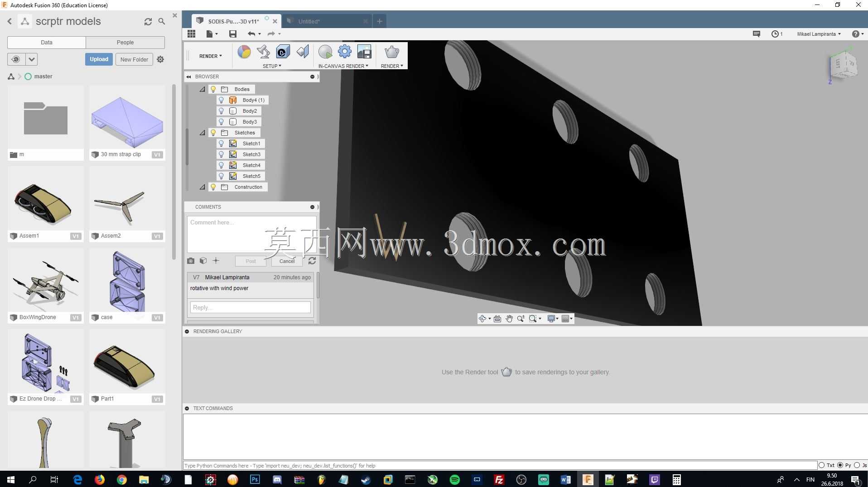Toggle visibility of Body2

click(x=222, y=111)
